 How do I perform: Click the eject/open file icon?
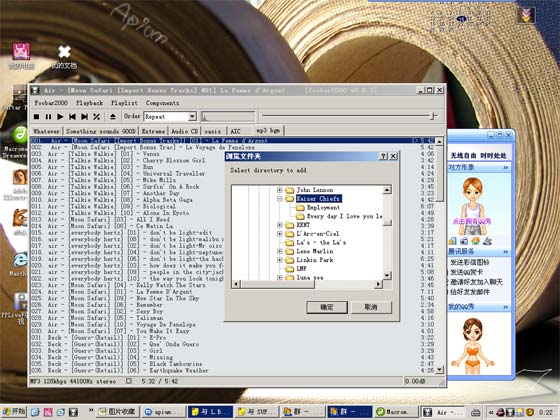point(112,116)
